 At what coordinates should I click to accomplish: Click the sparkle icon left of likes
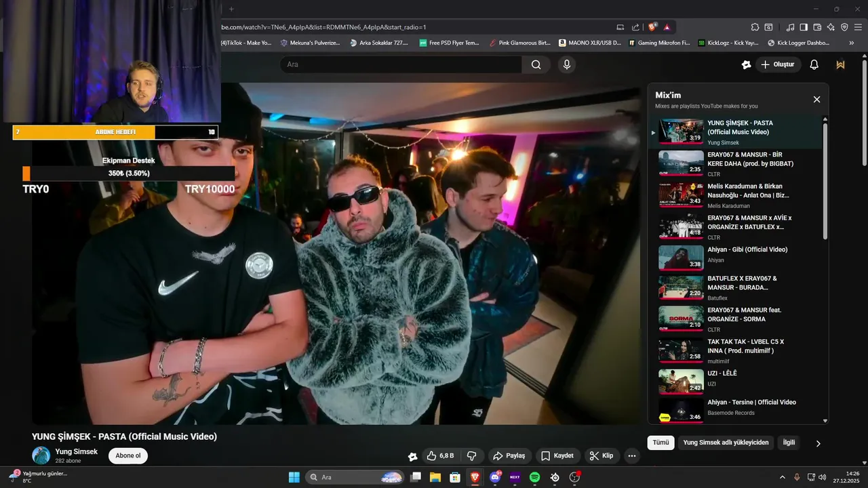click(x=412, y=456)
